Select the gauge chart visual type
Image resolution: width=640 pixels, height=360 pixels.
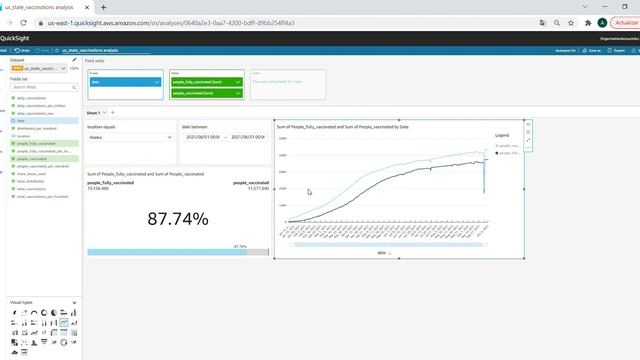coord(34,313)
